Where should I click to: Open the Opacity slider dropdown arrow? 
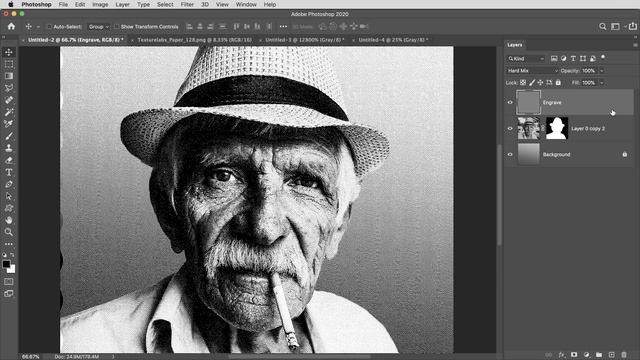601,71
